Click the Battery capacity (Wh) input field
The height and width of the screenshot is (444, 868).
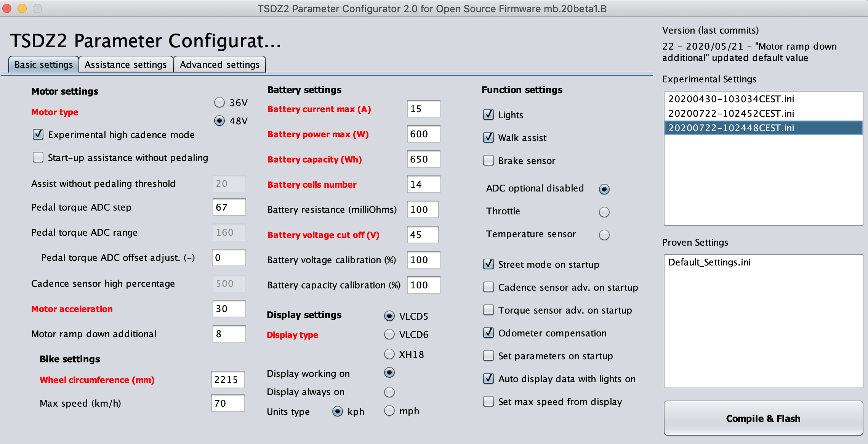click(x=423, y=159)
